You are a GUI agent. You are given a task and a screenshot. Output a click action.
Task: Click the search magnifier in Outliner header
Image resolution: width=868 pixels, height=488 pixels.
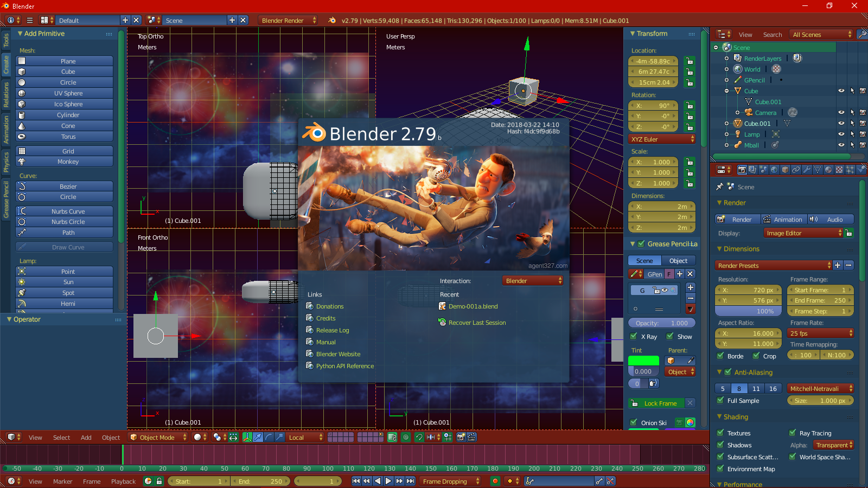click(x=862, y=34)
